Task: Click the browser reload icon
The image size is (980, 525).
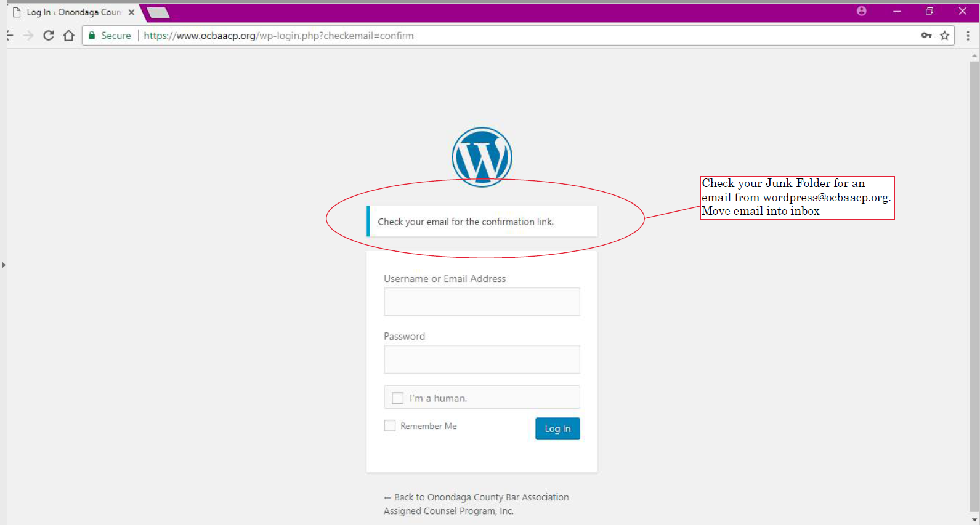Action: click(48, 36)
